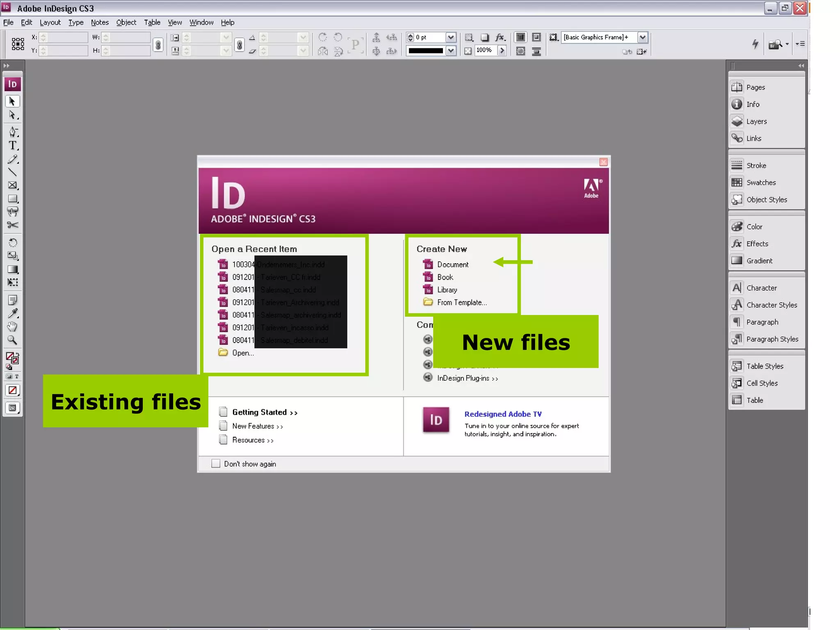
Task: Create a new Document
Action: [x=452, y=265]
